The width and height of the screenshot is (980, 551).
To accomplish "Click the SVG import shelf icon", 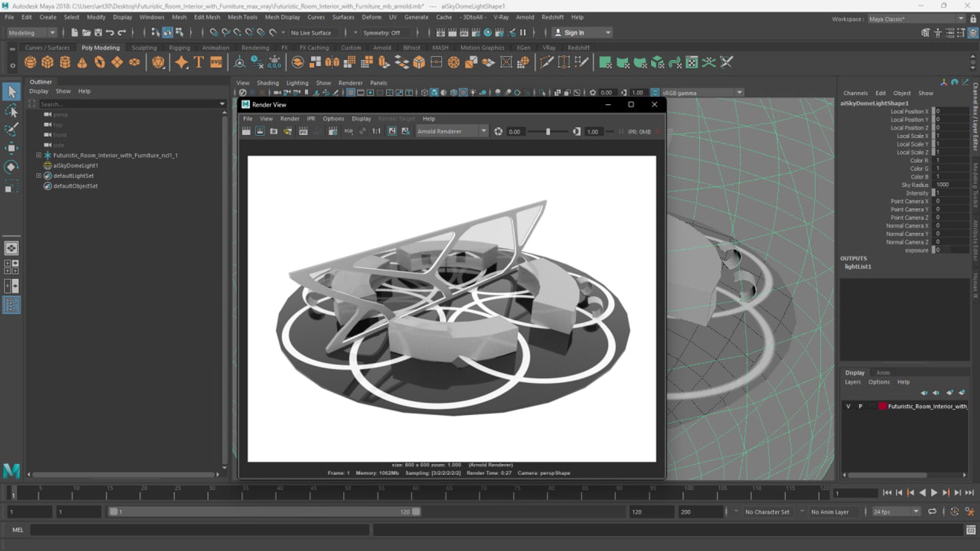I will [x=216, y=62].
